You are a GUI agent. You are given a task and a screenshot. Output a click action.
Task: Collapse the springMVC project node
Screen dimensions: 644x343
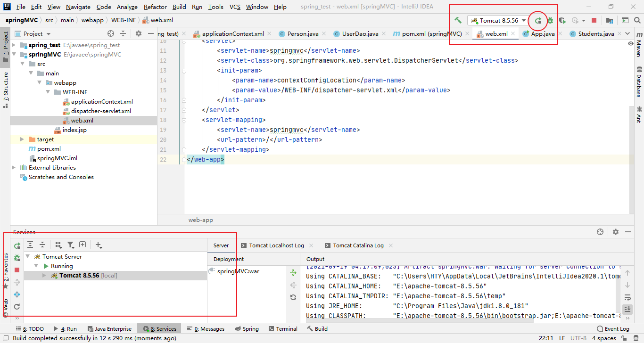14,55
